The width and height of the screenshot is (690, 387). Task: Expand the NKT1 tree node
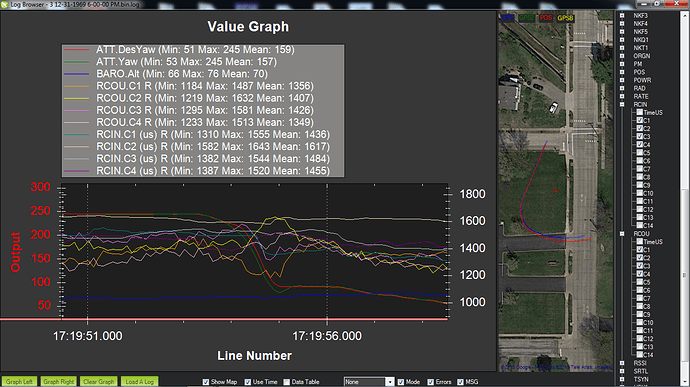coord(622,48)
